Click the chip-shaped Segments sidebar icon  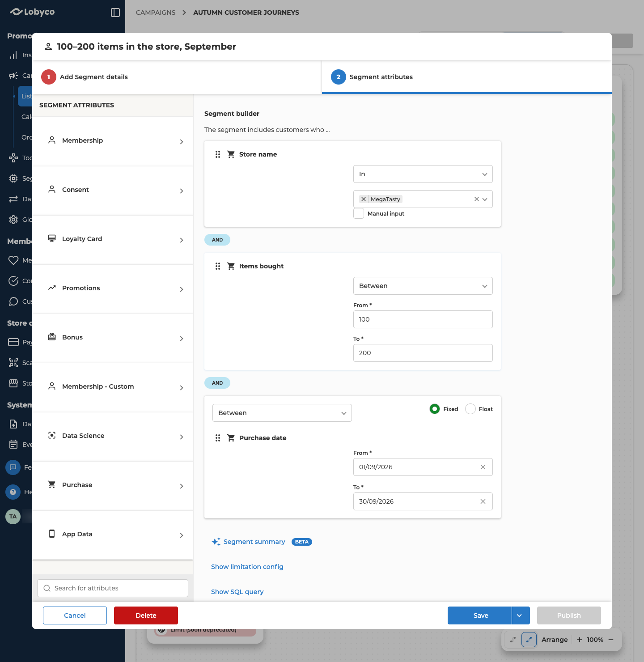point(13,178)
